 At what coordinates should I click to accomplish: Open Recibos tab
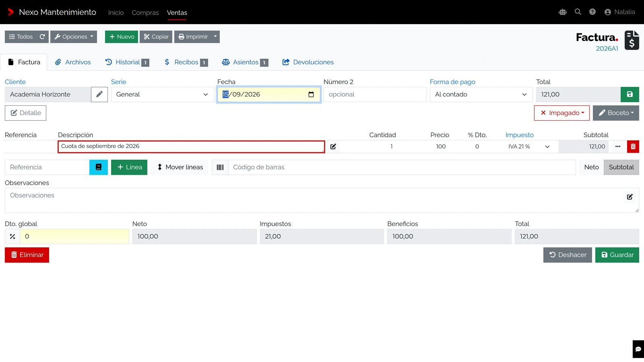[x=186, y=62]
